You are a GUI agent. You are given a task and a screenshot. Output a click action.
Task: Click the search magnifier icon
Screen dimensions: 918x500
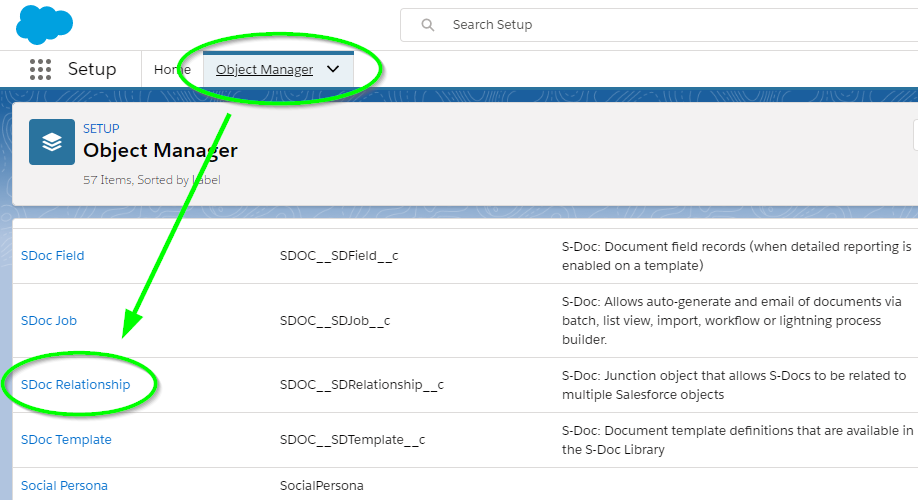[x=428, y=25]
